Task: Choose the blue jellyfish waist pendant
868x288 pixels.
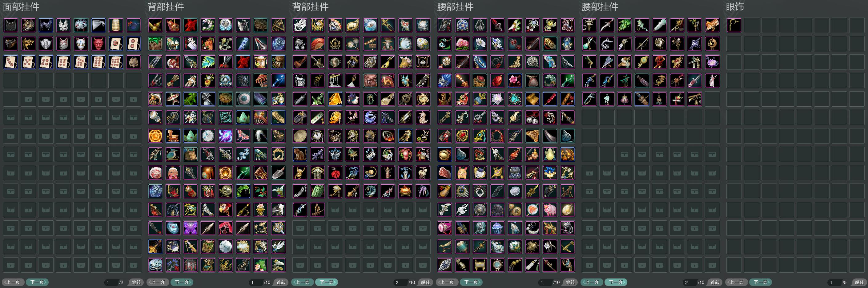Action: pyautogui.click(x=497, y=228)
